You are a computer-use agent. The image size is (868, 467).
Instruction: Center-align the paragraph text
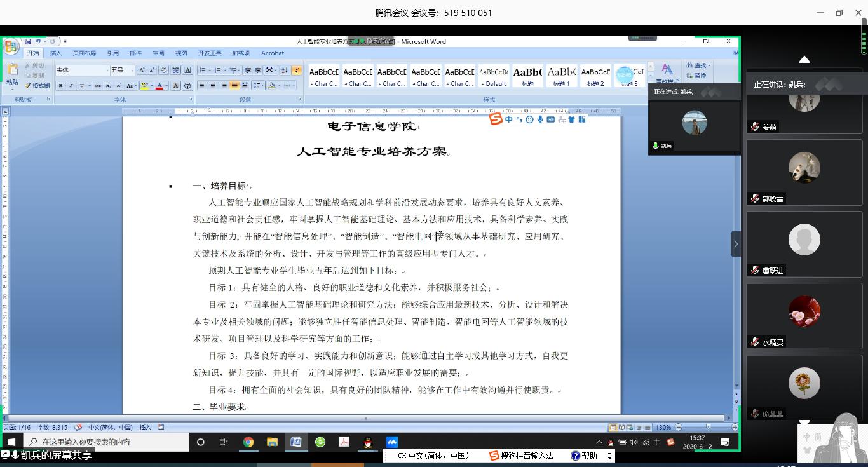(x=213, y=86)
